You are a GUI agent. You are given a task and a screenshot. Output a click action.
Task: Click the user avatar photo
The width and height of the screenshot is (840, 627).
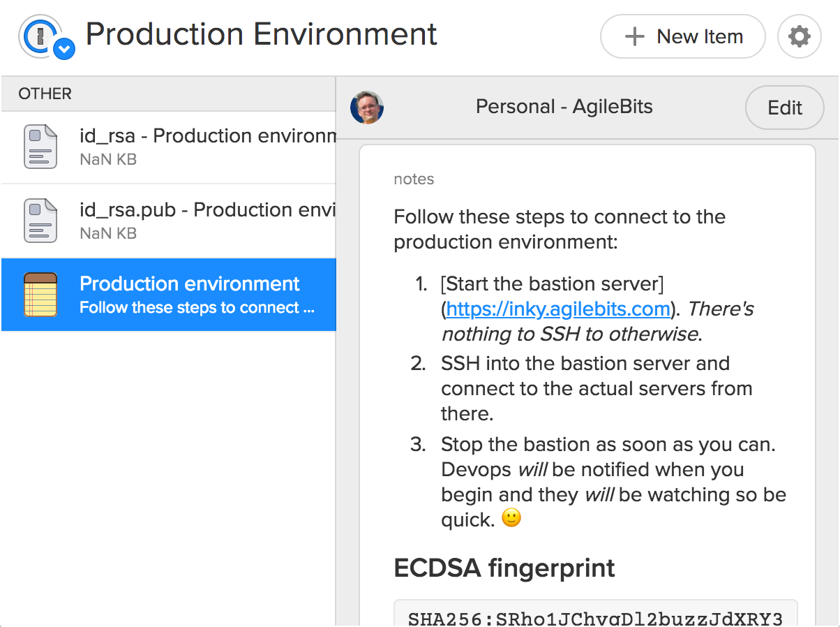coord(367,108)
